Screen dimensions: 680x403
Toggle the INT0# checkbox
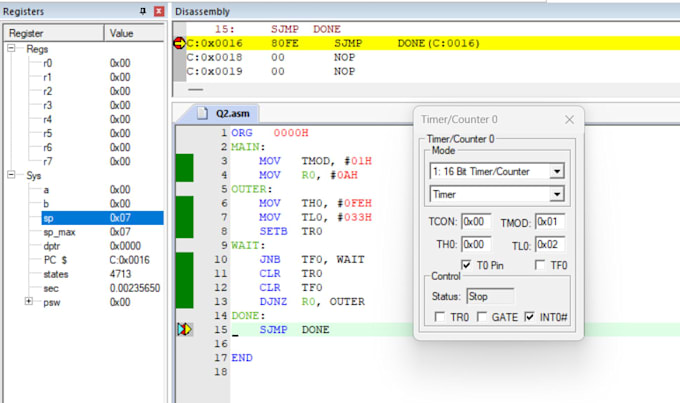tap(529, 317)
